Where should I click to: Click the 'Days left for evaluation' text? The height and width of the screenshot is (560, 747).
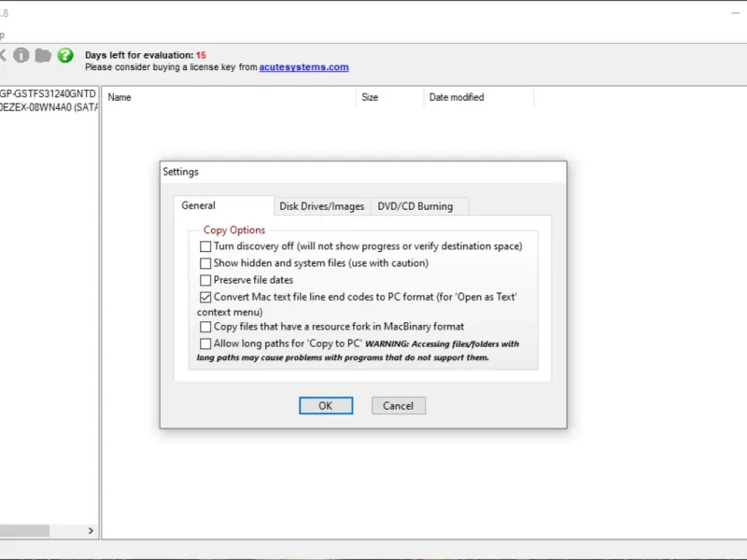coord(139,55)
